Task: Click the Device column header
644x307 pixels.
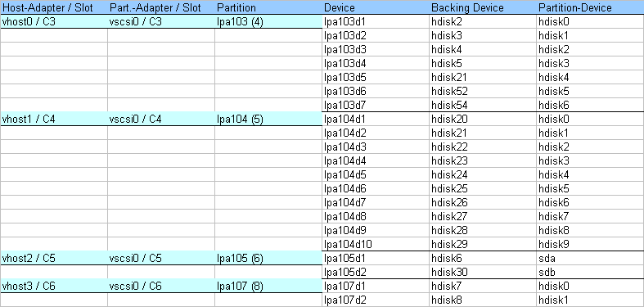Action: click(376, 7)
